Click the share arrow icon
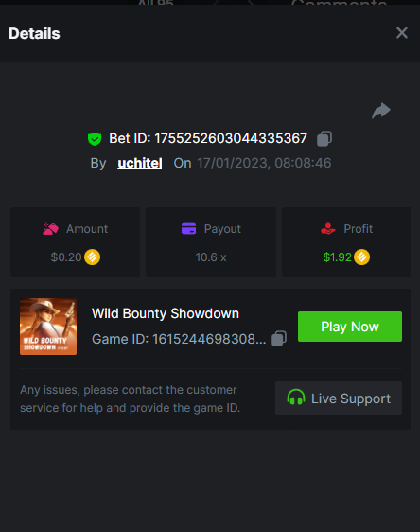The image size is (420, 532). coord(381,111)
